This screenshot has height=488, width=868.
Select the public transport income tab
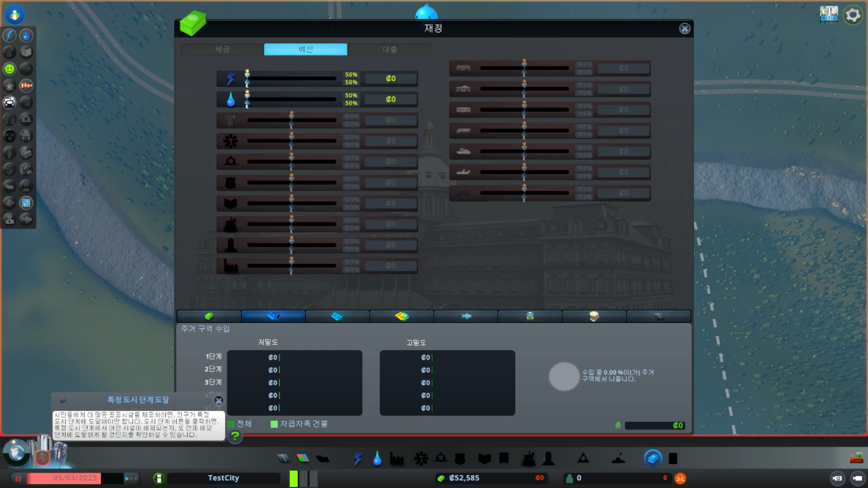pyautogui.click(x=530, y=316)
